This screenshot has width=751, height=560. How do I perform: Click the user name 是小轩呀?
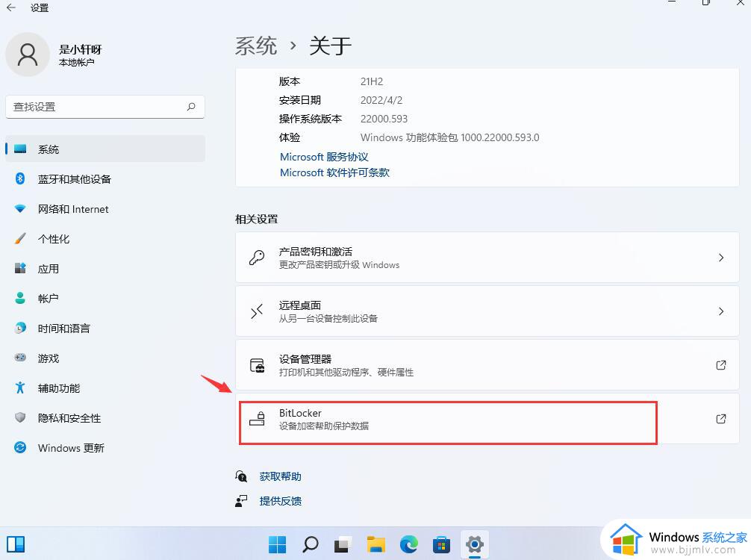pyautogui.click(x=81, y=49)
